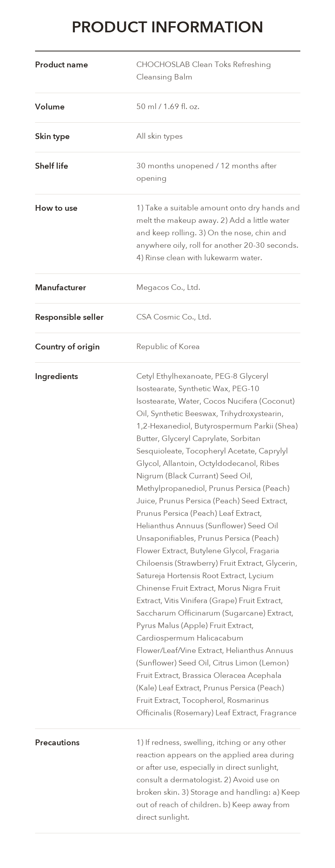Click the CSA Cosmic Co., Ltd. value
The height and width of the screenshot is (868, 335).
point(174,317)
